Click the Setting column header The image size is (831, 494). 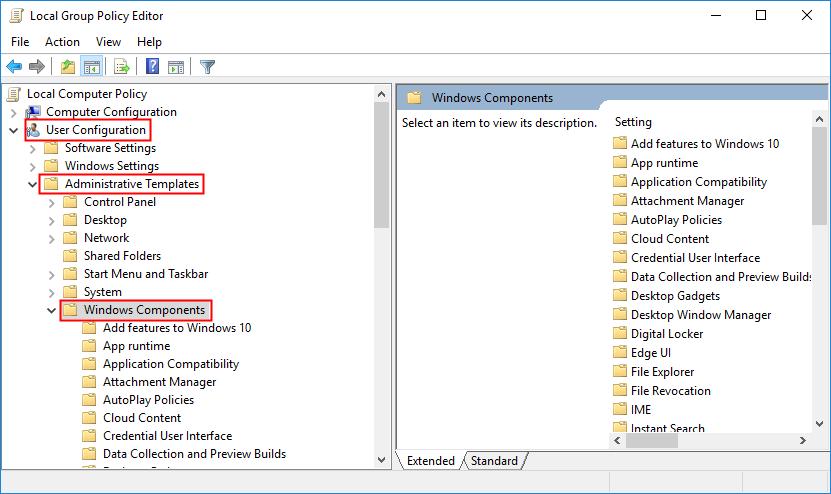[x=633, y=122]
